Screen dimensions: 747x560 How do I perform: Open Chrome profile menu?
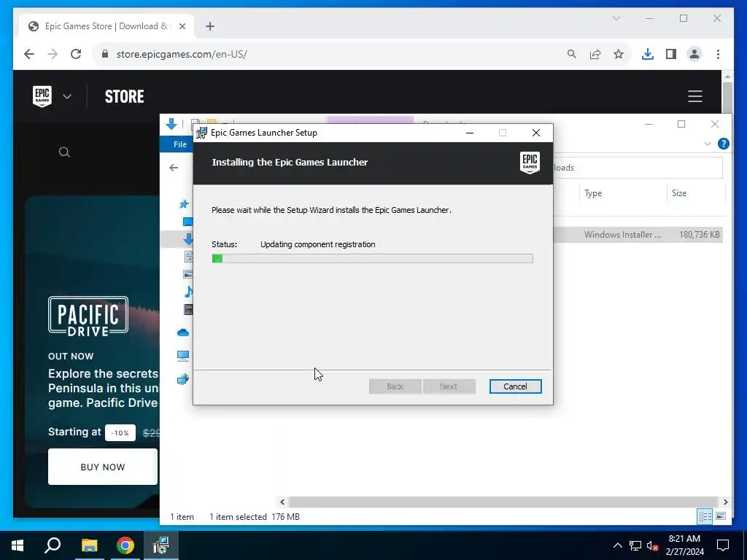694,54
